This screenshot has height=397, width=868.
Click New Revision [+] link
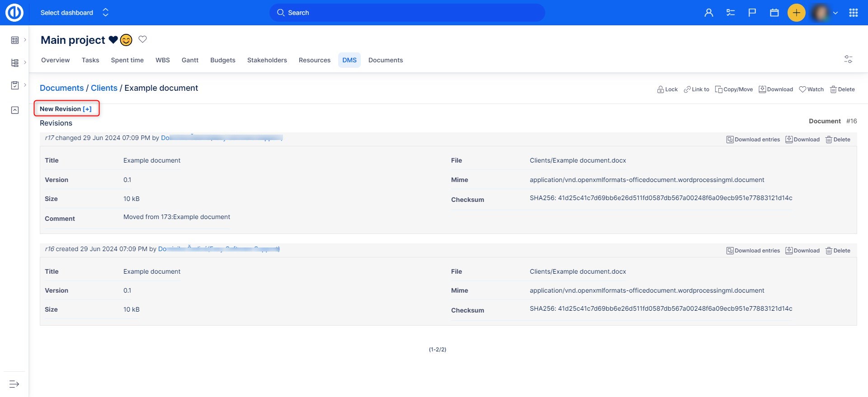[66, 109]
